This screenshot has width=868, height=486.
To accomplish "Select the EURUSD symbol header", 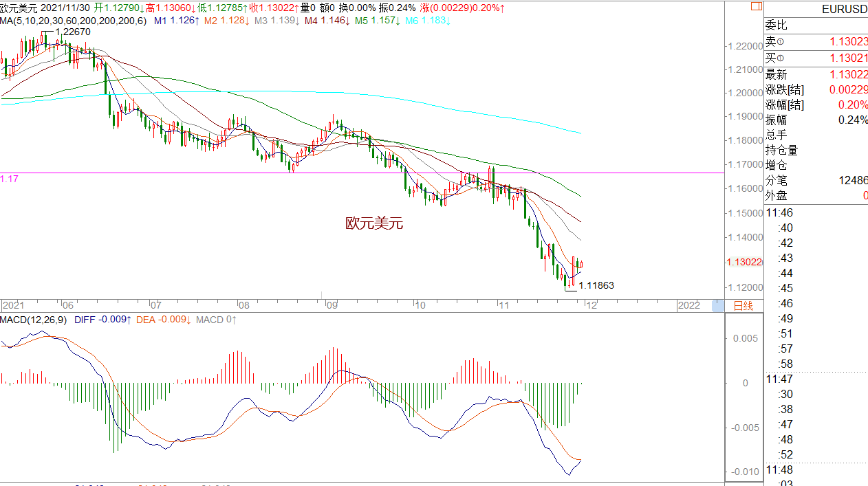I will click(845, 10).
